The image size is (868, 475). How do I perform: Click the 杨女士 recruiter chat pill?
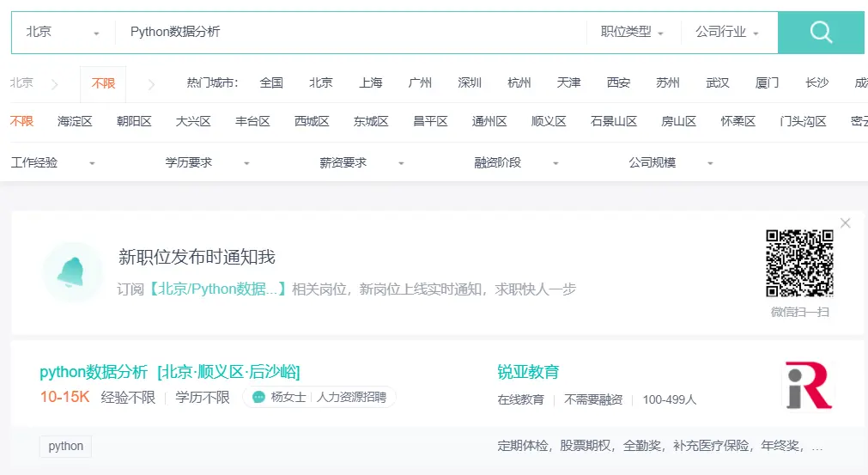[319, 397]
